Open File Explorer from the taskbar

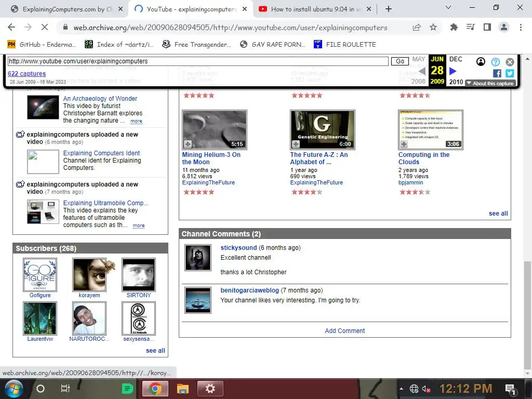tap(182, 389)
